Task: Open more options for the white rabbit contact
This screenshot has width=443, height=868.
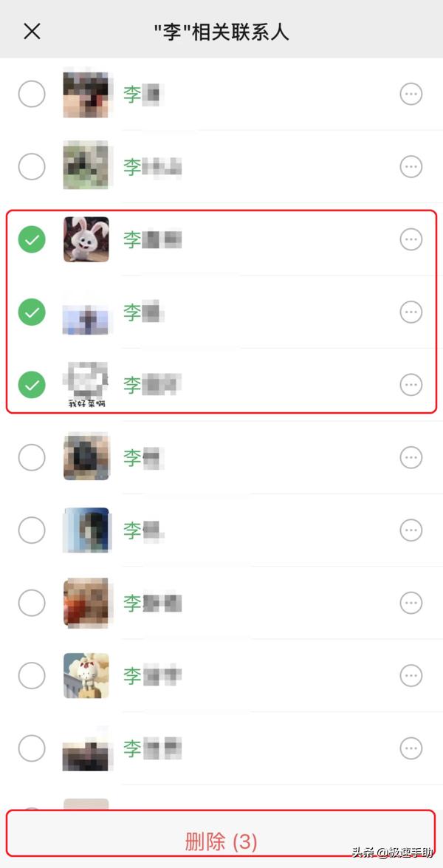Action: pyautogui.click(x=411, y=239)
